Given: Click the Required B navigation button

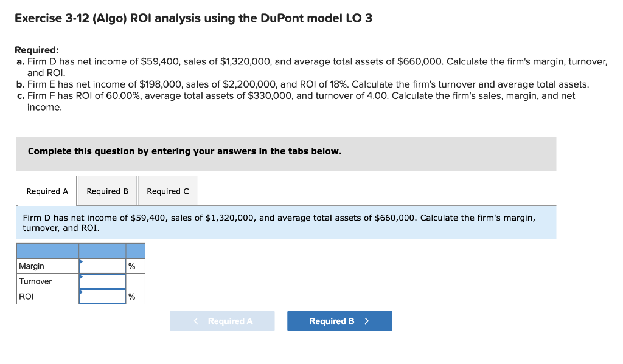Looking at the screenshot, I should (339, 320).
